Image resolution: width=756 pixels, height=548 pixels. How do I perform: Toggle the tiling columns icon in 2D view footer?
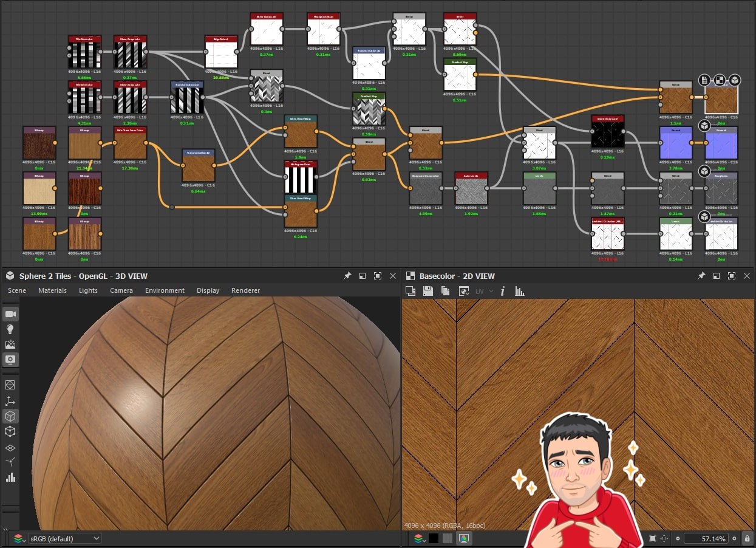[448, 538]
